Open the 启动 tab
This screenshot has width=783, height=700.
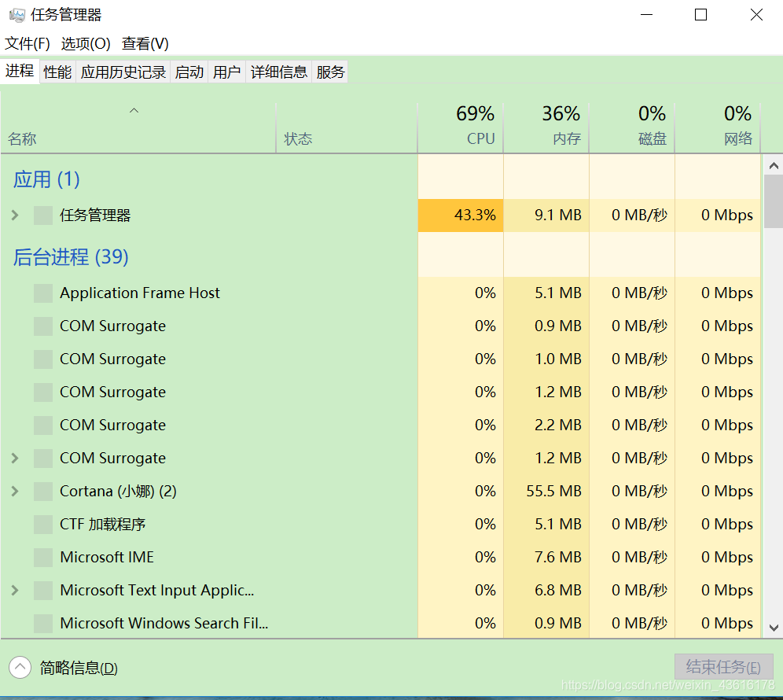coord(189,71)
